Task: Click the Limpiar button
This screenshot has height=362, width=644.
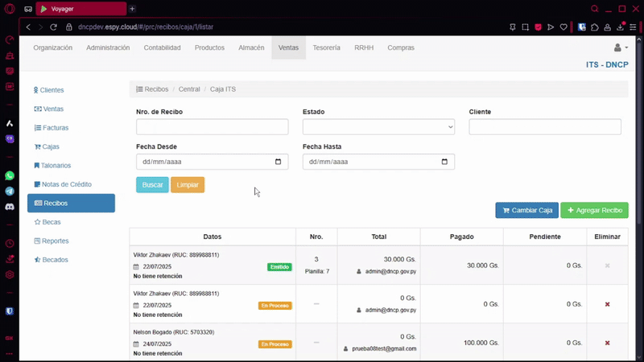Action: (x=188, y=185)
